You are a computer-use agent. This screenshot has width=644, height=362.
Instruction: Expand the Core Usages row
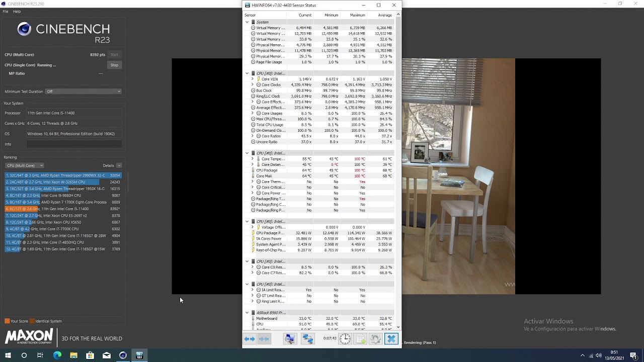pos(253,113)
